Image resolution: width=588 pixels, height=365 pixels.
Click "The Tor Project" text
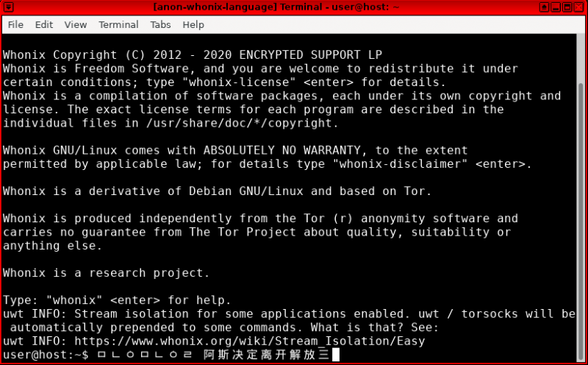(243, 232)
